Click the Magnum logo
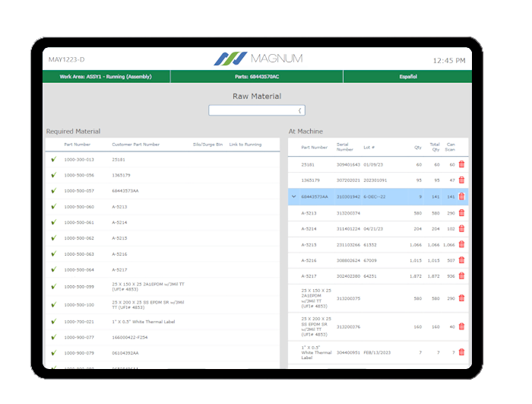532x404 pixels. 258,59
